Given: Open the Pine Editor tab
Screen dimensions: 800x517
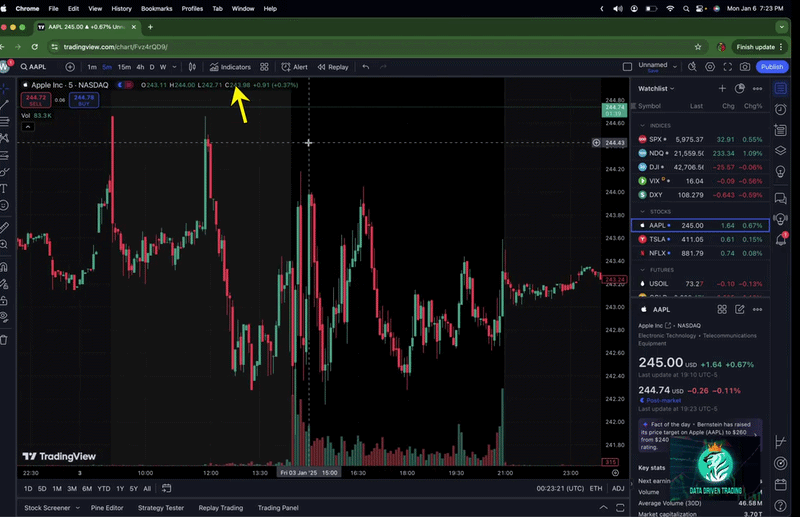Looking at the screenshot, I should pos(107,508).
